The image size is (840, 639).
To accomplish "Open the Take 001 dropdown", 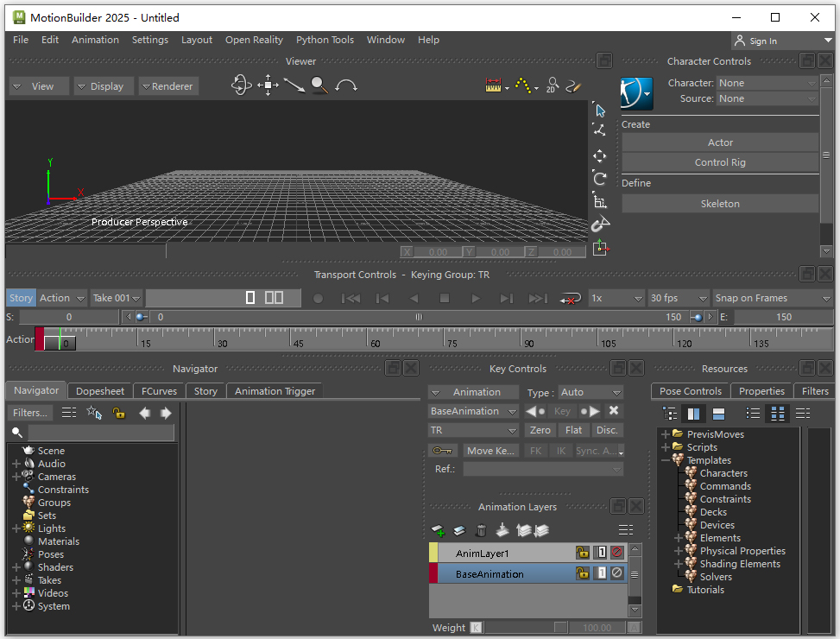I will (x=116, y=297).
